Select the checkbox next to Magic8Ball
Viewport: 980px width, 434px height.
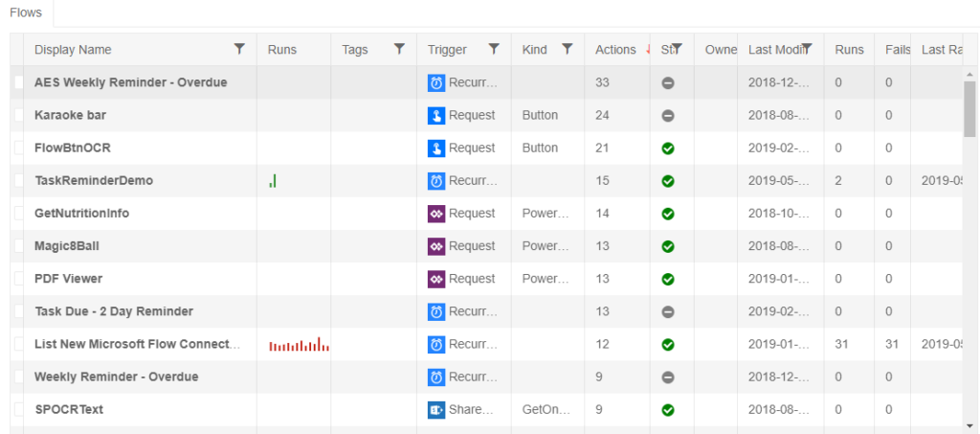point(18,246)
